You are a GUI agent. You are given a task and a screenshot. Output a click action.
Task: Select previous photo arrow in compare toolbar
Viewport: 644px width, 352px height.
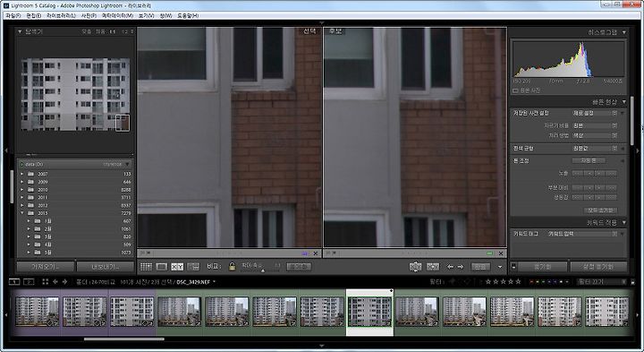coord(450,267)
